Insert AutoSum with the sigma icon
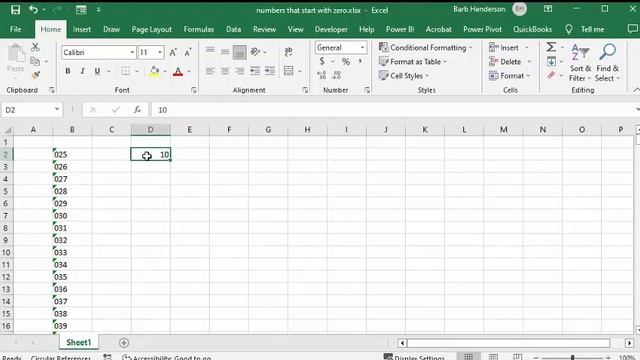Viewport: 640px width, 360px height. (x=551, y=47)
